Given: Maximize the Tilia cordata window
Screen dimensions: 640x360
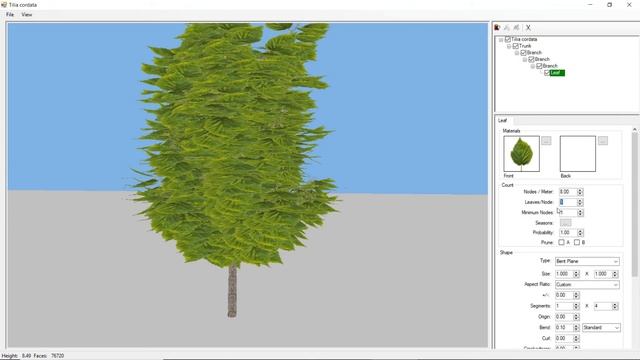Looking at the screenshot, I should click(x=609, y=4).
